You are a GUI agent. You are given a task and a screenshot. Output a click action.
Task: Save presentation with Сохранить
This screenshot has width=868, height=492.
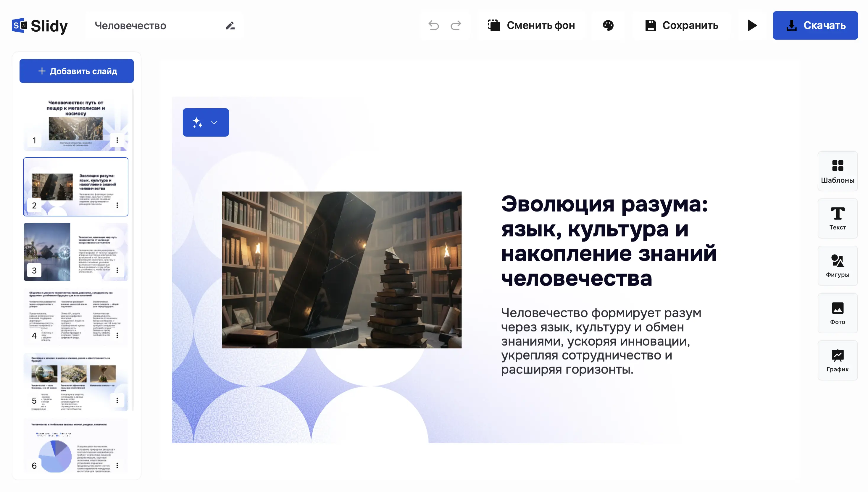(x=682, y=25)
